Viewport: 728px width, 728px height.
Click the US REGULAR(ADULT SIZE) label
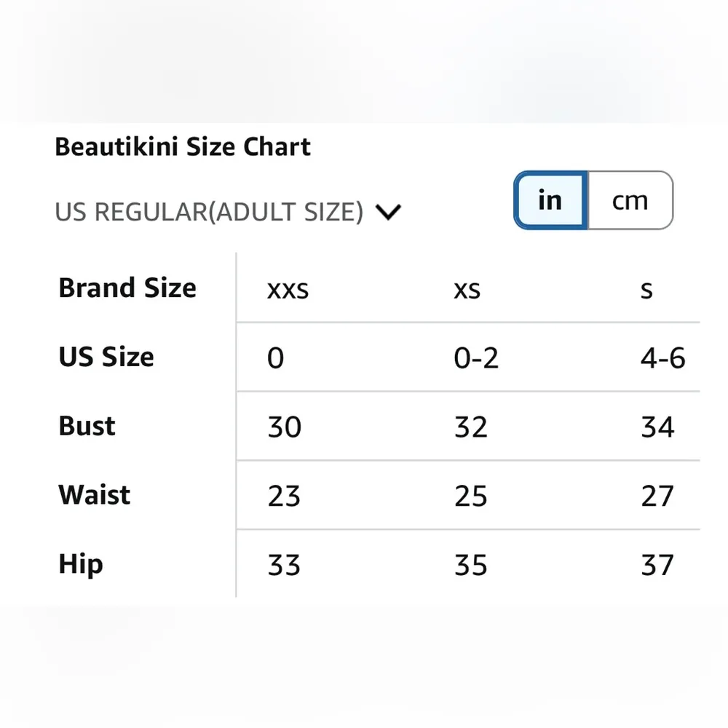click(209, 213)
